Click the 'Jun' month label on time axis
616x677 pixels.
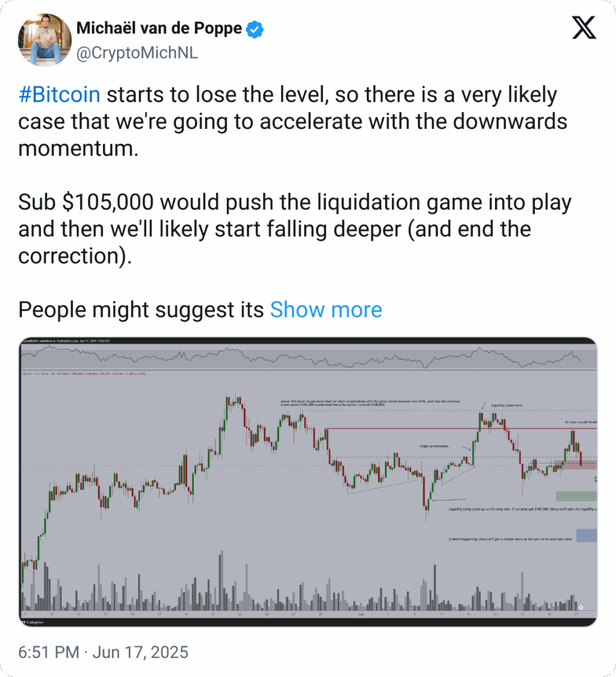[361, 614]
